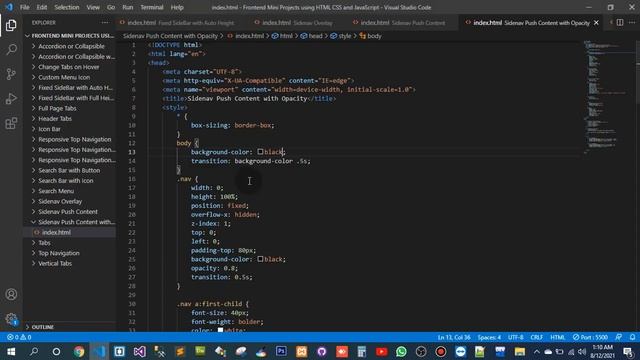Expand Change Tabs on Hover folder
Viewport: 640px width, 360px height.
coord(69,67)
